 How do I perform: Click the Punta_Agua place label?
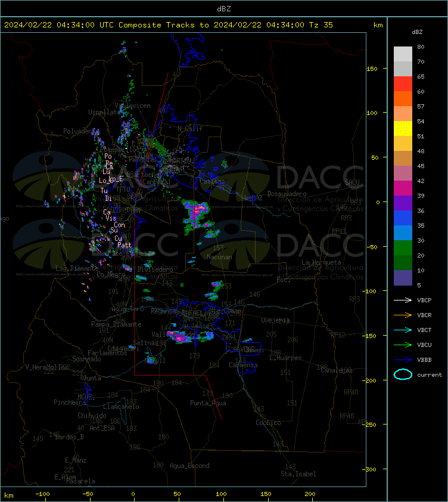(208, 403)
